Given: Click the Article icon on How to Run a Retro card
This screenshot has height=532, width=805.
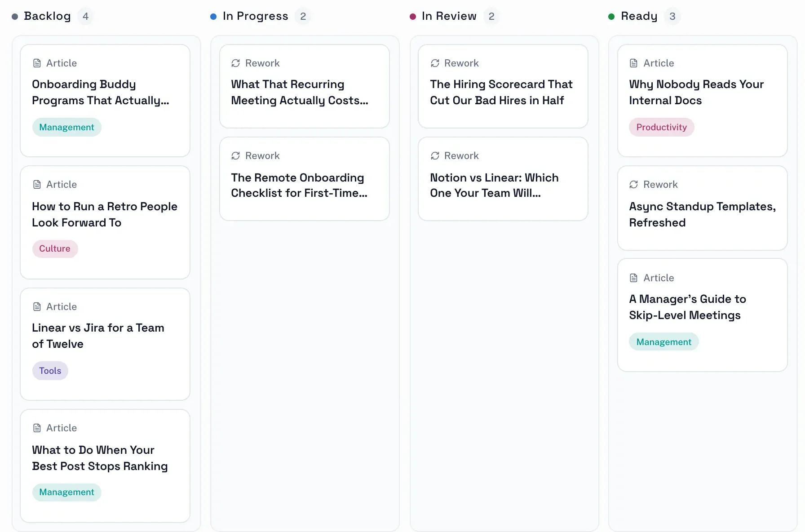Looking at the screenshot, I should tap(37, 185).
